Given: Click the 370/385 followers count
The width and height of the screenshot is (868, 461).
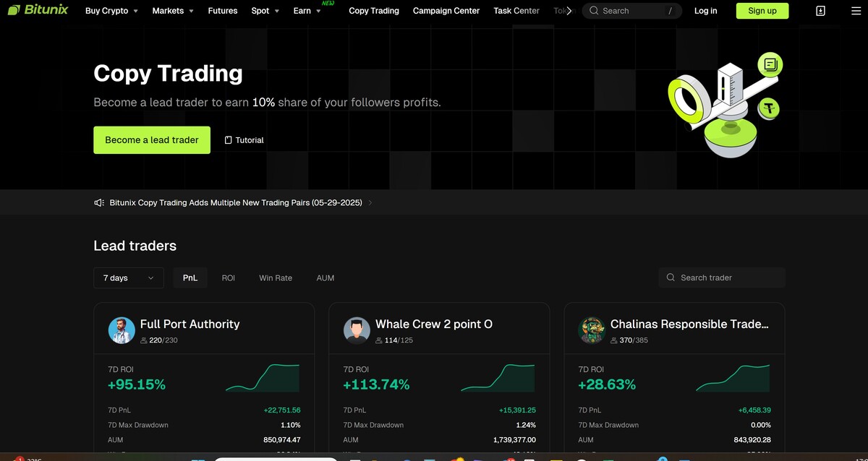Looking at the screenshot, I should 634,340.
